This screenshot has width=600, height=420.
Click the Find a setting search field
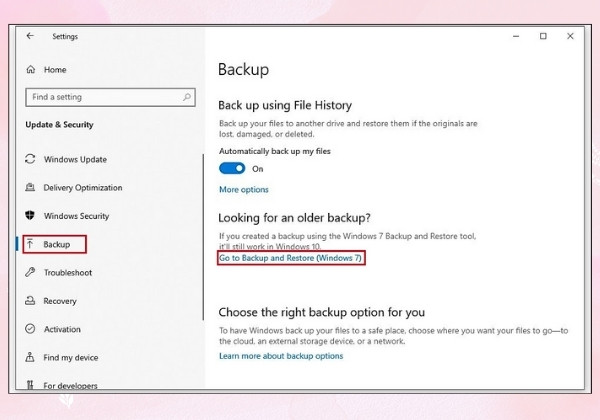pyautogui.click(x=111, y=97)
